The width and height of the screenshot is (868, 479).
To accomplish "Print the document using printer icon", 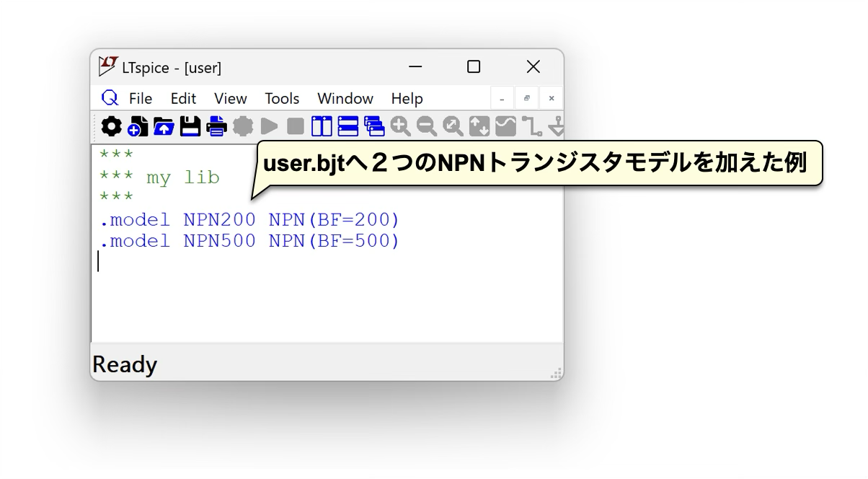I will pos(216,127).
